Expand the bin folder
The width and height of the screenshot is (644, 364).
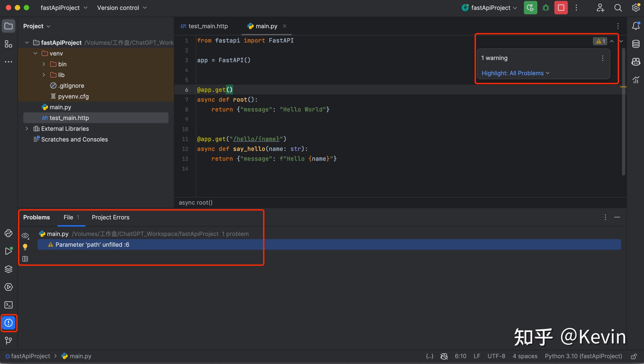[x=43, y=64]
